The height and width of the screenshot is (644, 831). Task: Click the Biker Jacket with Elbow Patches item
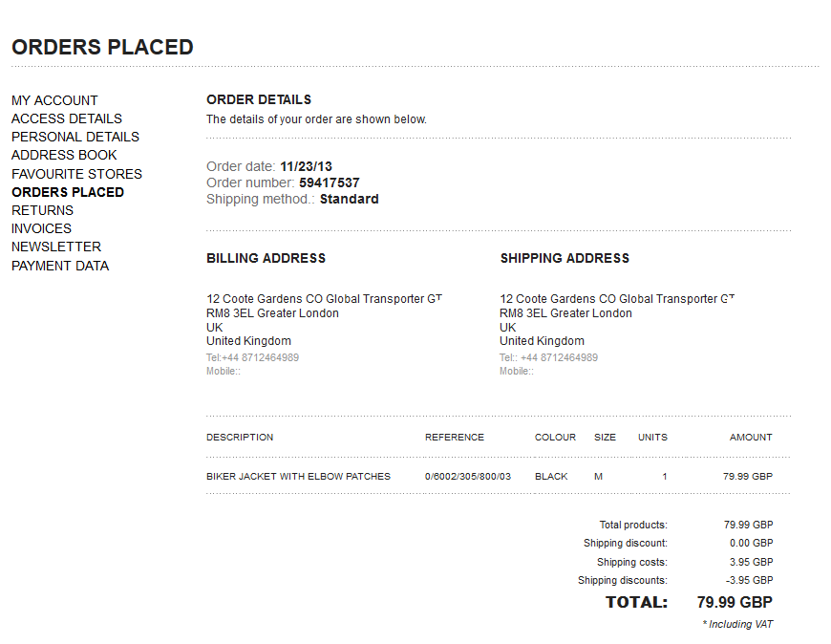pyautogui.click(x=298, y=476)
